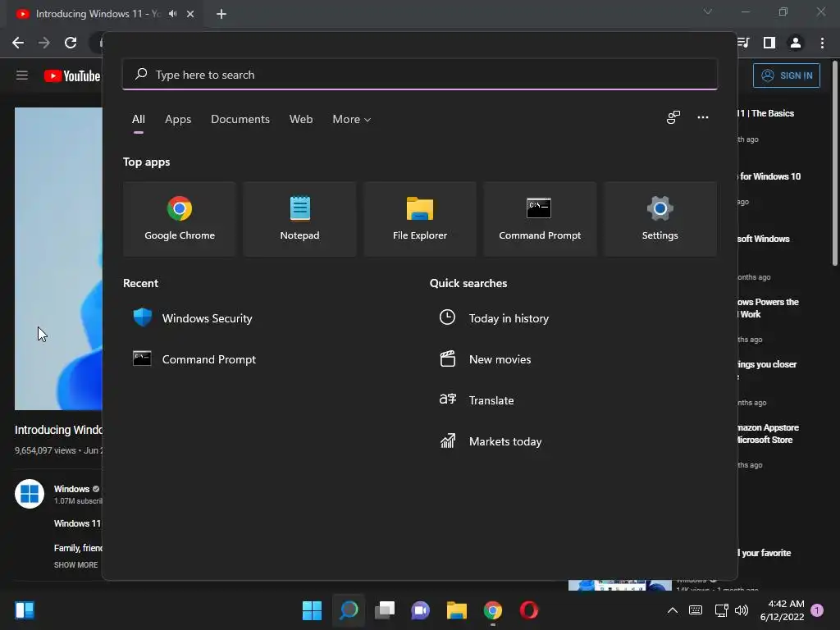Image resolution: width=840 pixels, height=630 pixels.
Task: Mute the tab via its audio icon
Action: pos(172,14)
